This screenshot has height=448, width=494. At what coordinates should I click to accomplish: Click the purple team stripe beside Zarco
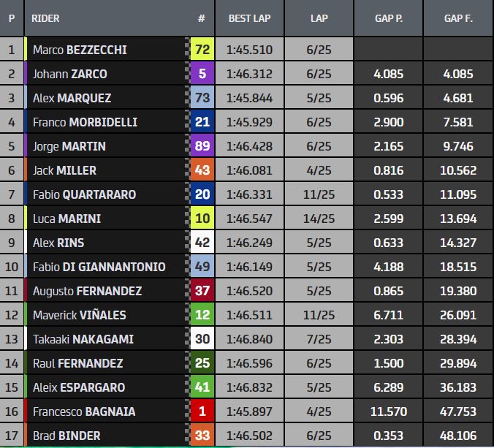26,74
